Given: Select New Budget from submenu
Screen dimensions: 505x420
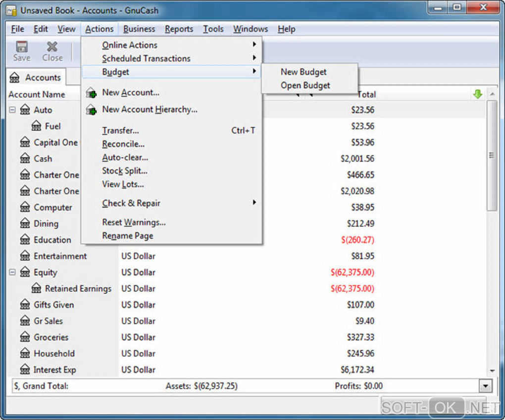Looking at the screenshot, I should coord(310,72).
